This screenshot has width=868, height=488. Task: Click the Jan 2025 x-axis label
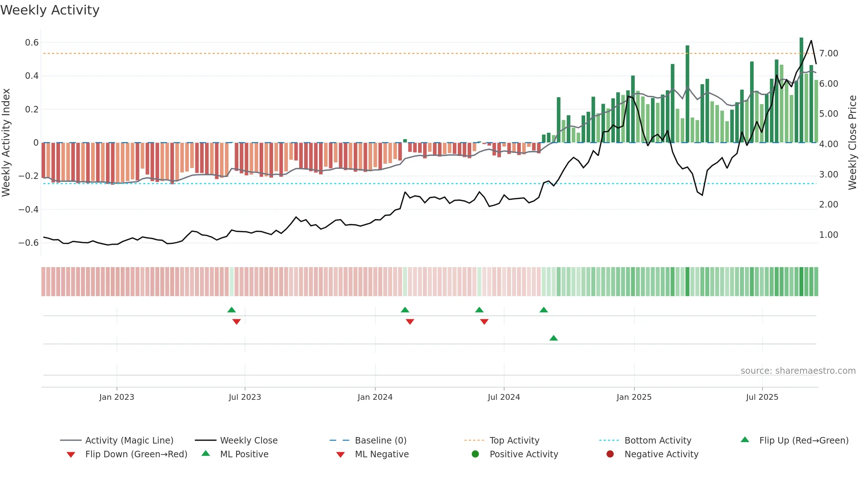click(x=634, y=397)
